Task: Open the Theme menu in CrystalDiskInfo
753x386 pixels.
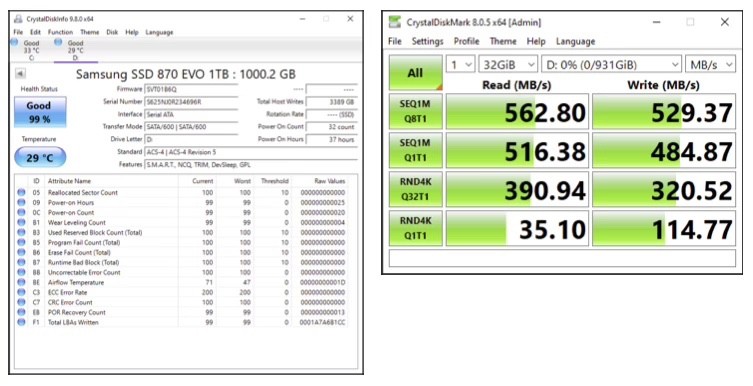Action: pyautogui.click(x=90, y=32)
